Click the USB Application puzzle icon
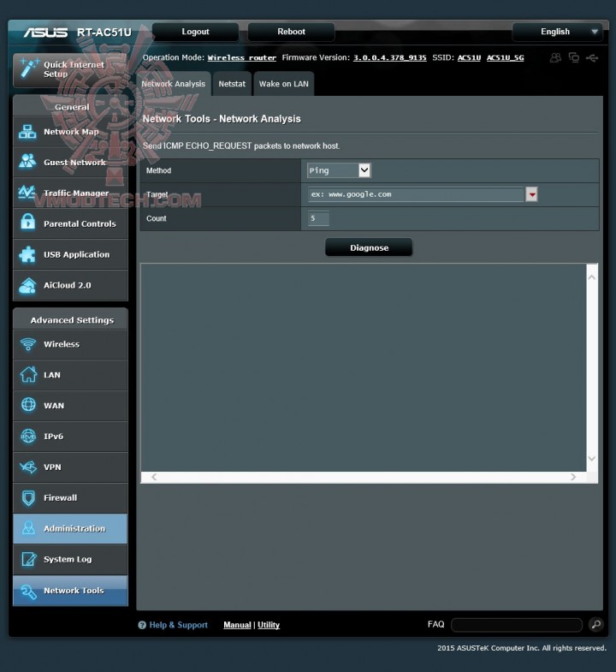This screenshot has width=616, height=672. (27, 254)
